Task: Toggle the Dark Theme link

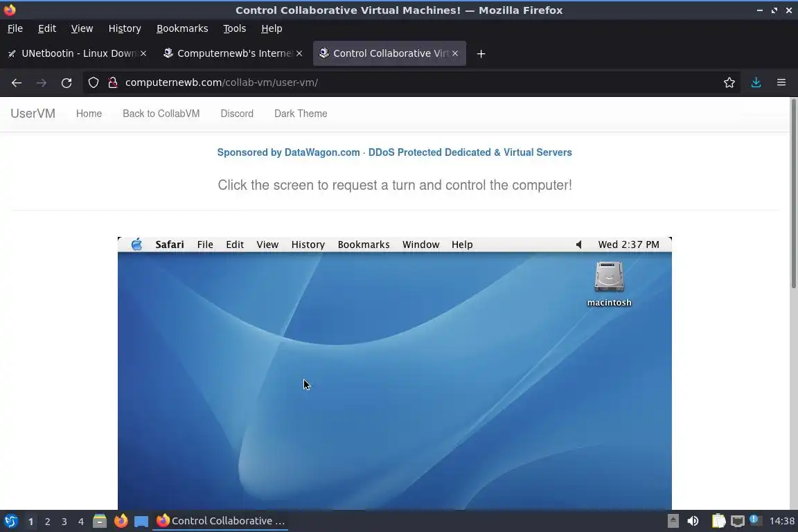Action: [x=301, y=114]
